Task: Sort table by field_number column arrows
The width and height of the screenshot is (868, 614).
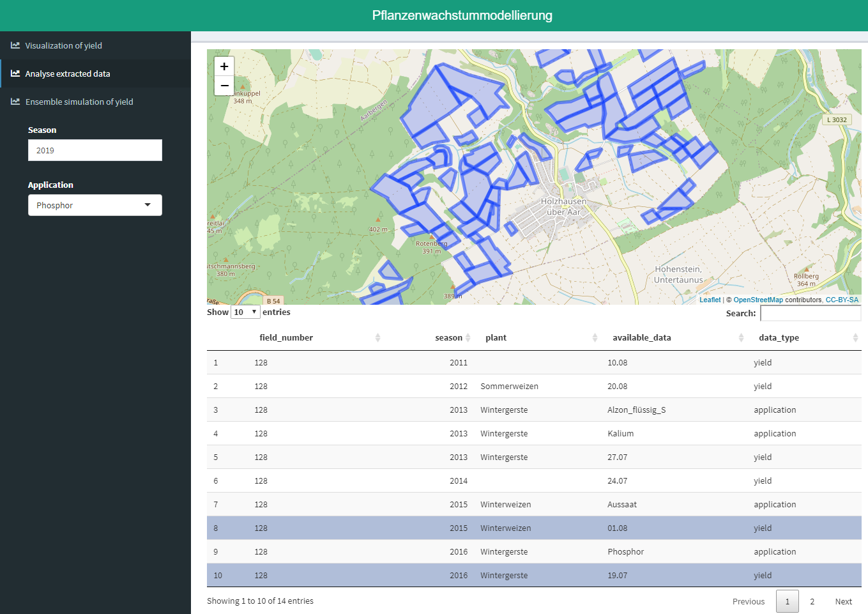Action: coord(377,337)
